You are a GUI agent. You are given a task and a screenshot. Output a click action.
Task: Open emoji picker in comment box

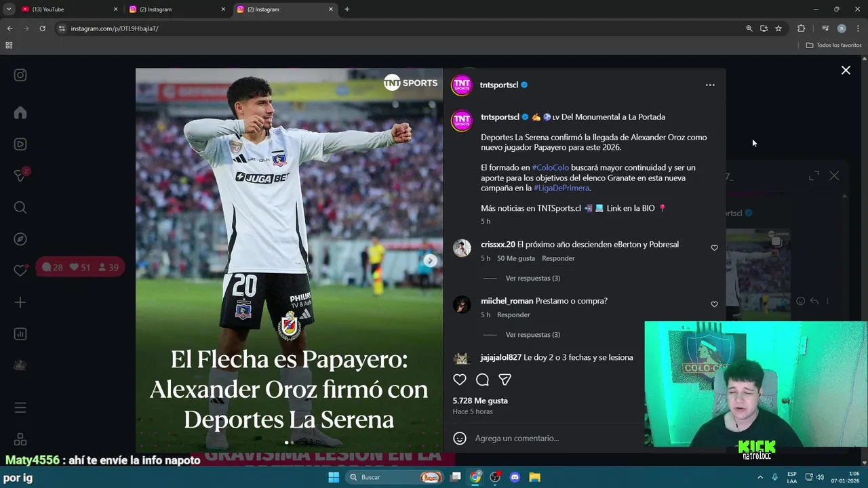click(x=460, y=439)
